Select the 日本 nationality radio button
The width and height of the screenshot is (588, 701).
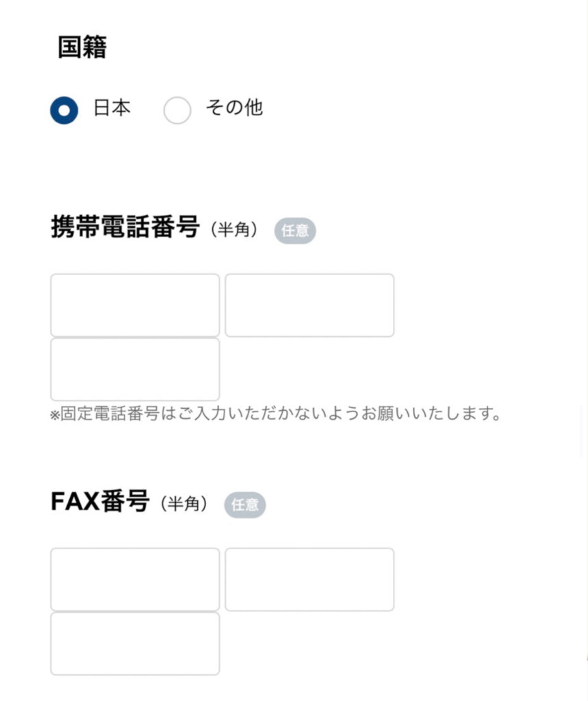pyautogui.click(x=64, y=110)
